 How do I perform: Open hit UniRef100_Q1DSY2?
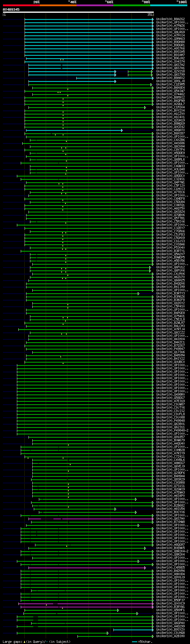(x=170, y=303)
